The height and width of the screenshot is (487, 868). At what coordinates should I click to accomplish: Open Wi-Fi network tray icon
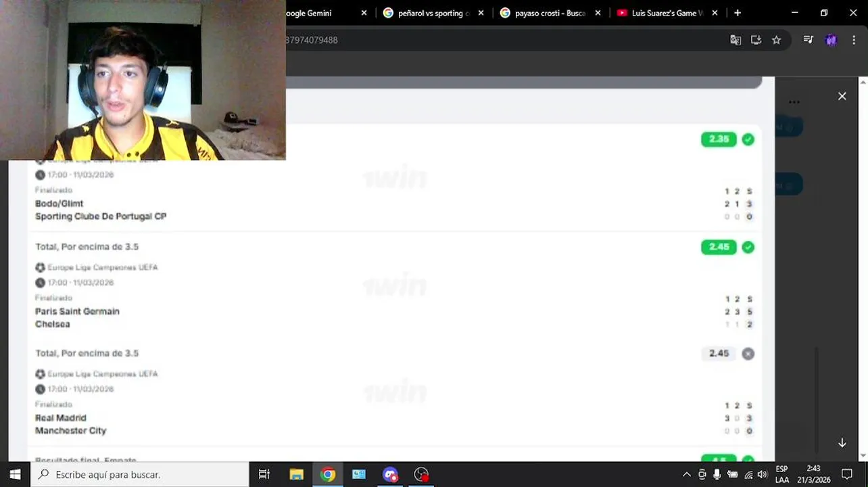click(x=748, y=475)
